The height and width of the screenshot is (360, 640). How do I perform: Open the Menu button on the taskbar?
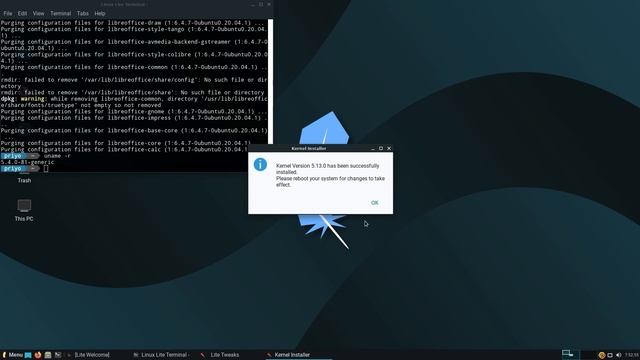pos(12,355)
